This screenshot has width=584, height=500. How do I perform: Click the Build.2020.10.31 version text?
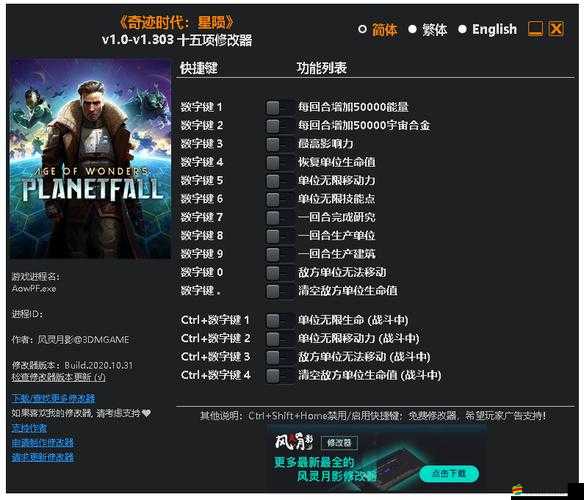99,365
